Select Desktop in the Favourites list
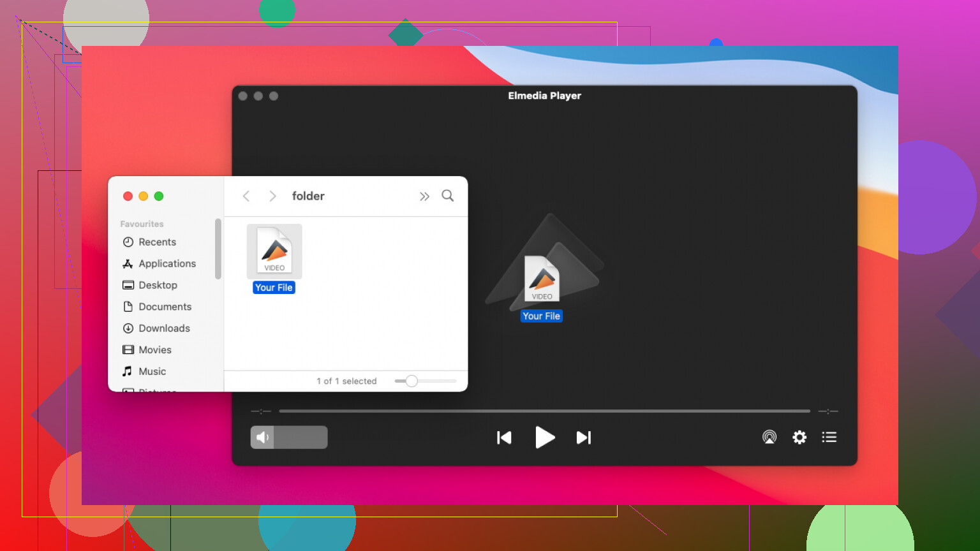 click(158, 285)
